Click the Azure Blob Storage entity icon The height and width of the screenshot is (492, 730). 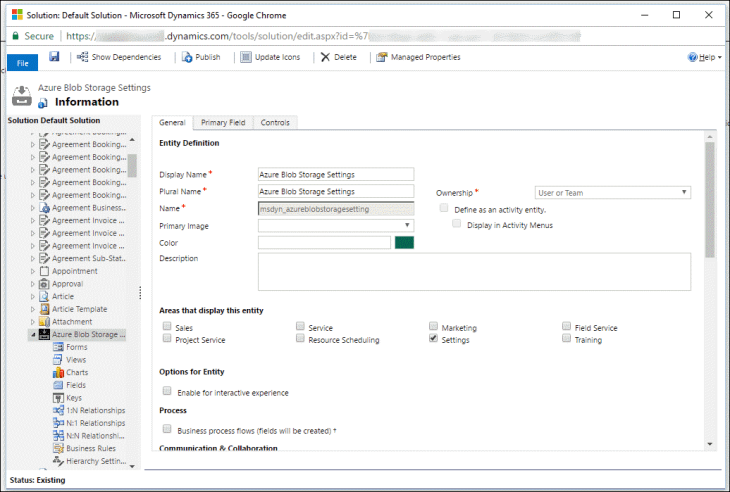44,334
